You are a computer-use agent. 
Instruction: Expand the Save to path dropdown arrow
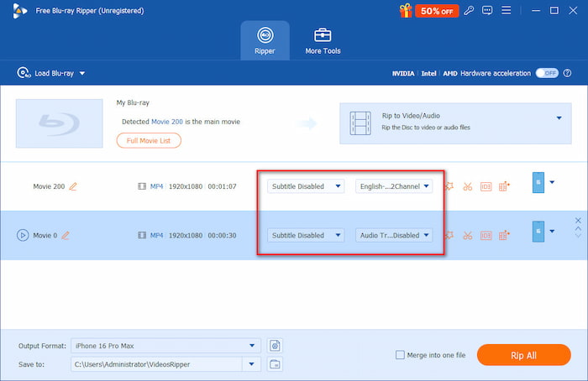click(x=252, y=364)
